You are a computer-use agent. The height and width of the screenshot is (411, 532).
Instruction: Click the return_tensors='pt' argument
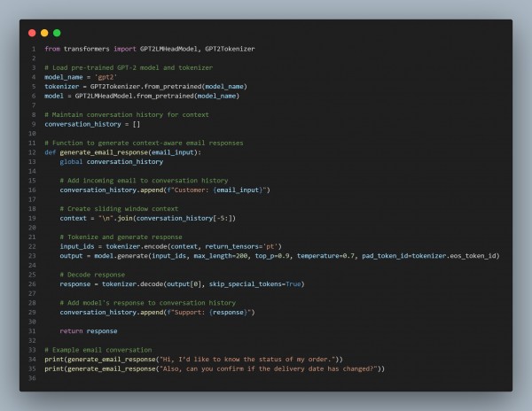coord(241,246)
